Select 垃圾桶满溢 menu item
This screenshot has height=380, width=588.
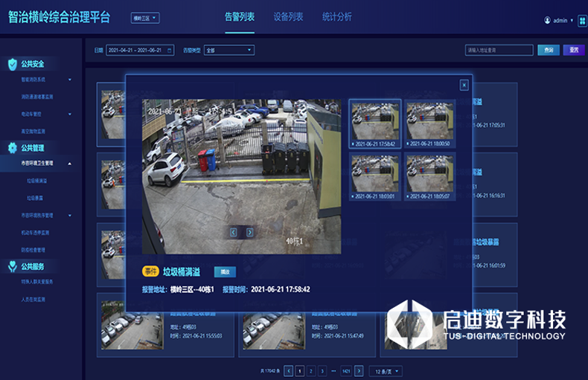(x=36, y=181)
